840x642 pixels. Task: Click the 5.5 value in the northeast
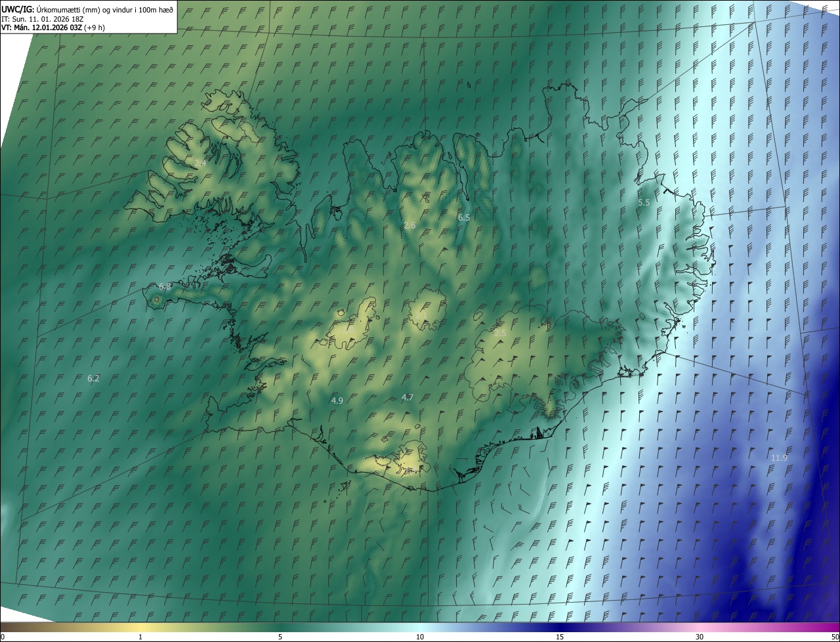click(644, 203)
